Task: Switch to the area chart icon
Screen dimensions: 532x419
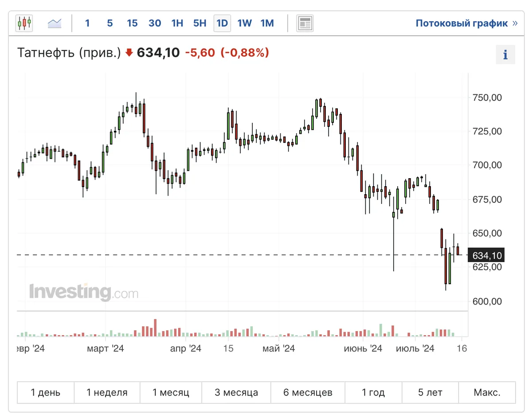Action: click(55, 23)
